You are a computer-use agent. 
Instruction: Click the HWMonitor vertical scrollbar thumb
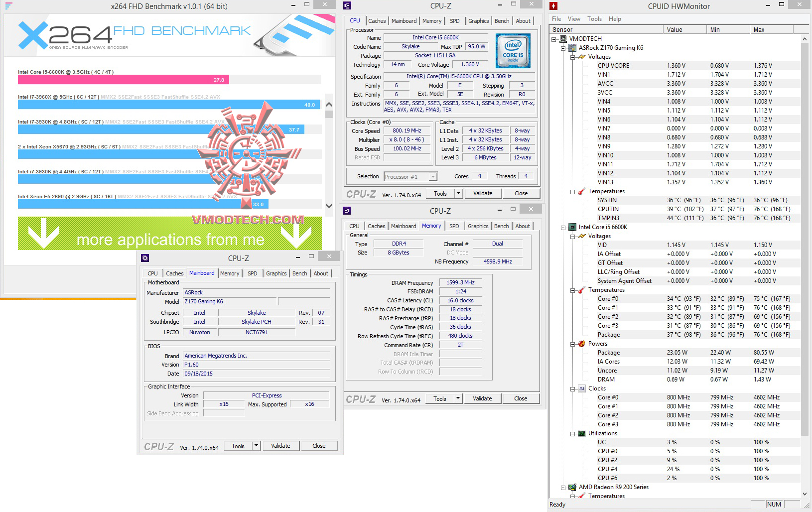tap(805, 239)
